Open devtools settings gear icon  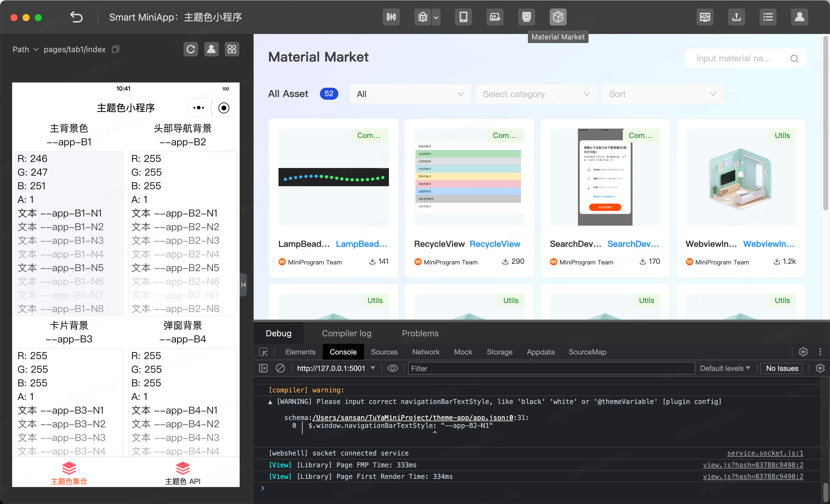803,352
